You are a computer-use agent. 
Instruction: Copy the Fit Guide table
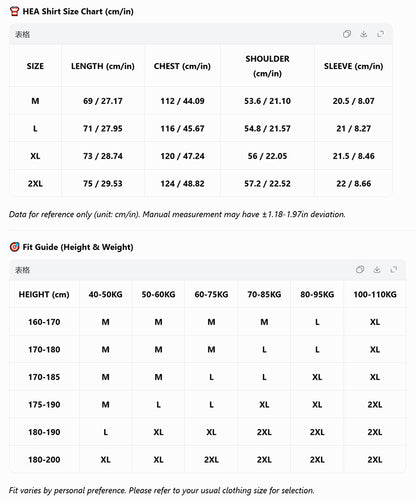point(360,270)
